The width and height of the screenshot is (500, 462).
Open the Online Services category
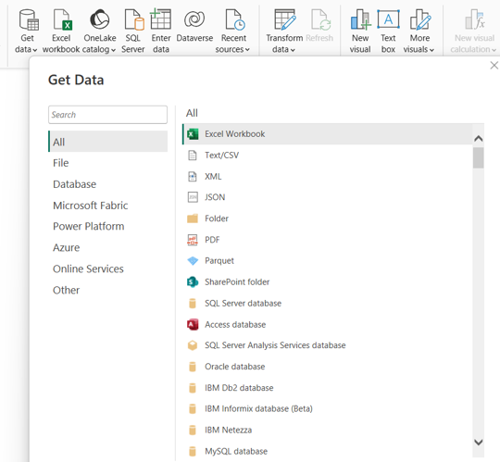88,269
